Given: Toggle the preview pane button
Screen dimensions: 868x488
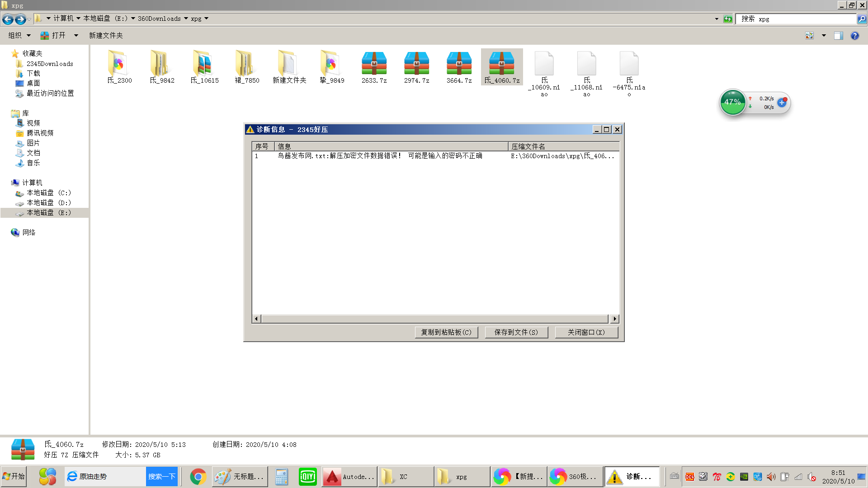Looking at the screenshot, I should click(x=839, y=36).
